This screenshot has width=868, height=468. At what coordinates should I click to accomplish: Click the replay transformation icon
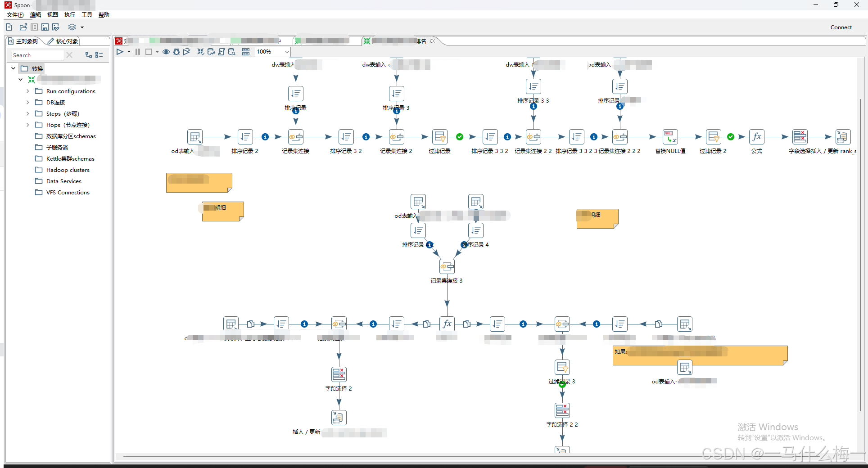(186, 52)
